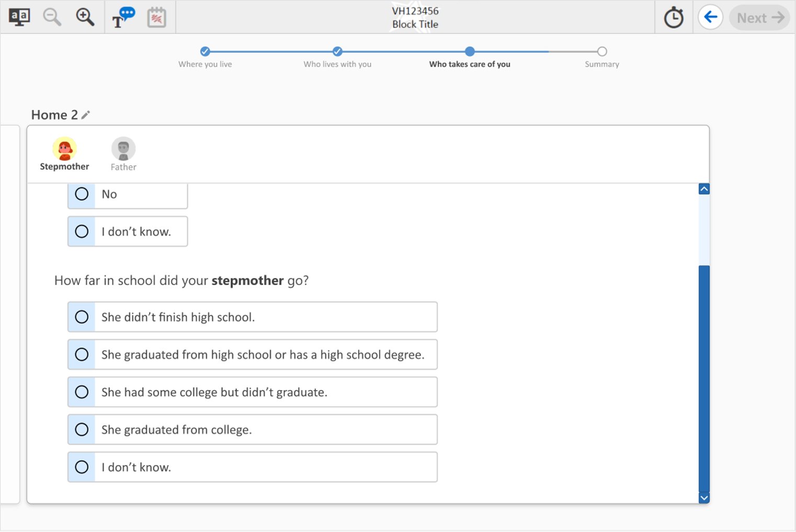Activate the text-to-speech tool
Screen dimensions: 796x532
123,17
